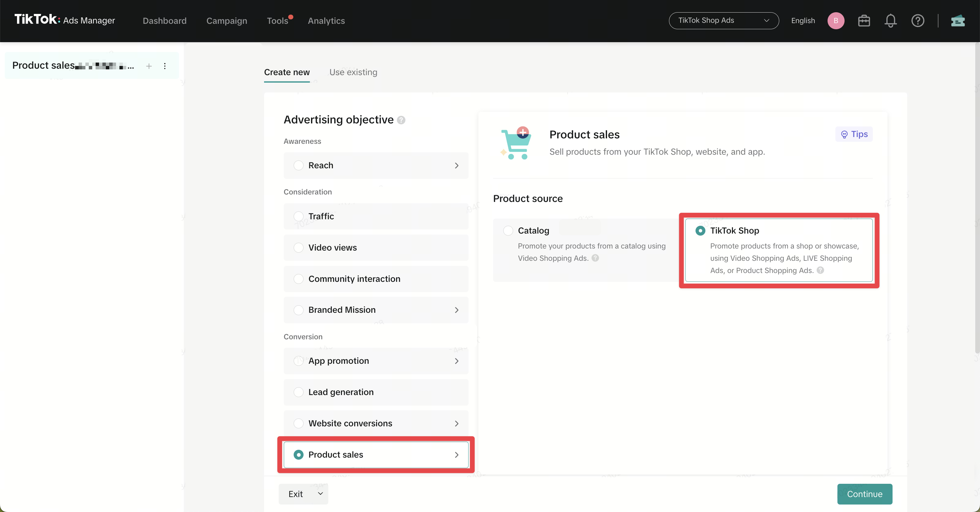Open the help question mark icon

[918, 20]
